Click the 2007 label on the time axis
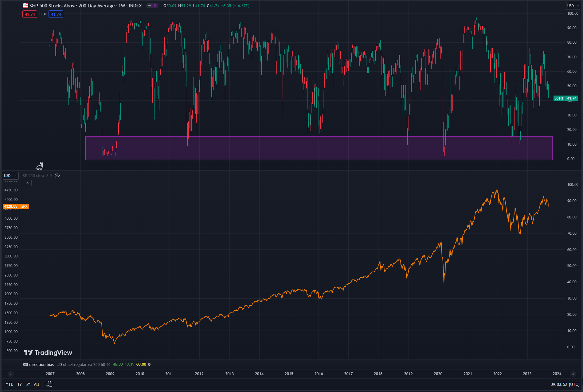The height and width of the screenshot is (392, 583). pos(50,374)
